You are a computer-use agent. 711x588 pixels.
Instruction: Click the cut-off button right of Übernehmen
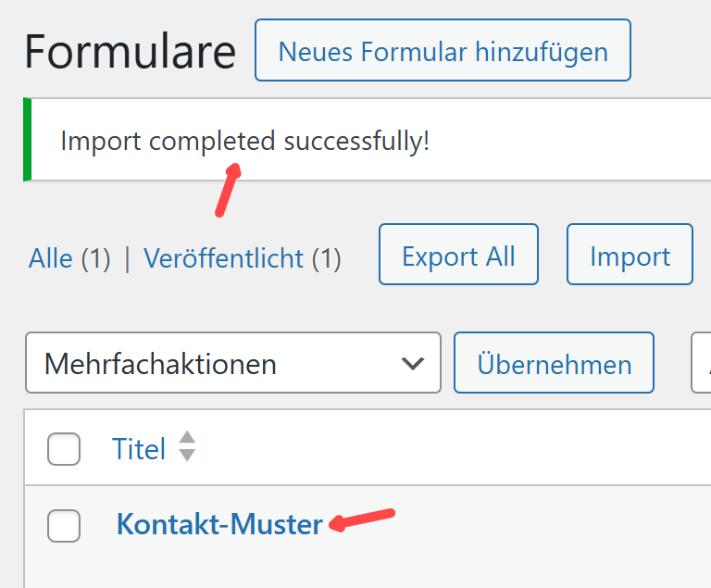pyautogui.click(x=702, y=363)
